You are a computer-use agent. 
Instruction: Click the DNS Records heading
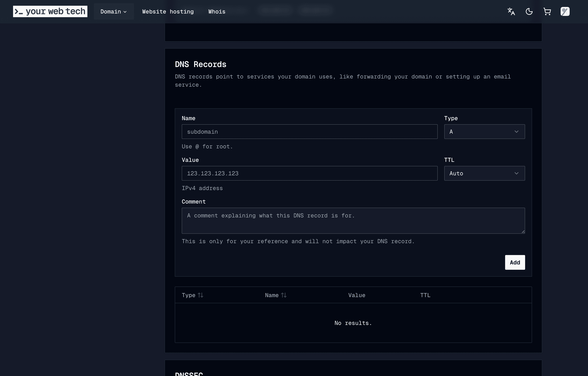coord(200,64)
